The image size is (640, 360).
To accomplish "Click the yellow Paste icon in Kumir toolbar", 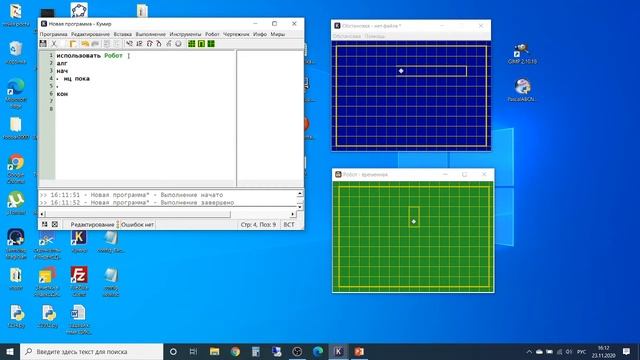I will point(73,44).
